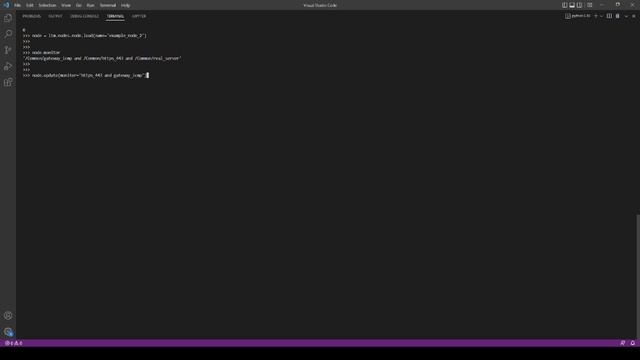Click the node.monitor command line

[41, 53]
